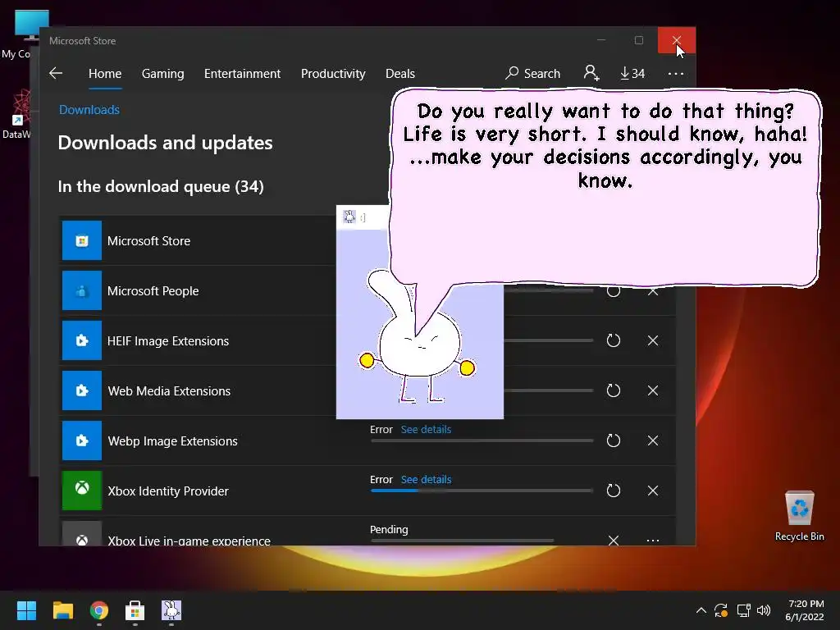Click the Web Media Extensions icon
840x630 pixels.
pos(82,390)
